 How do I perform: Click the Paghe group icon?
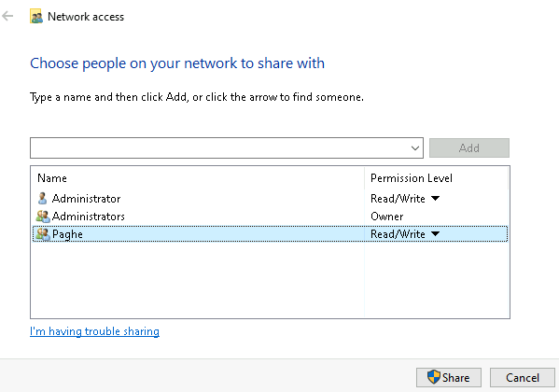(43, 234)
